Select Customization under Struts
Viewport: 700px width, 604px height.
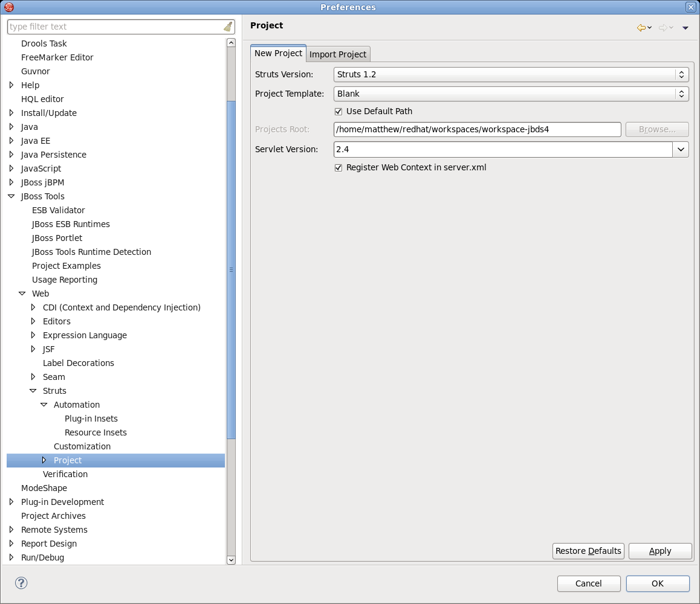[x=82, y=446]
